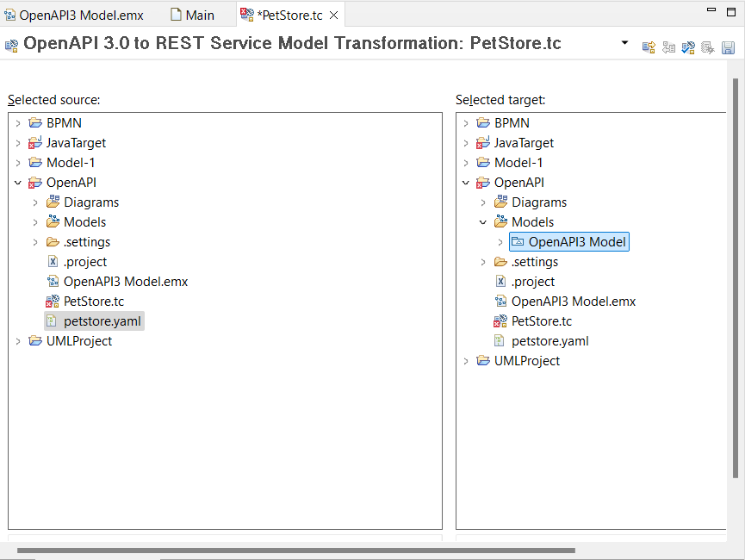Click OpenAPI3 Model.emx icon in target tree
This screenshot has width=745, height=560.
500,302
